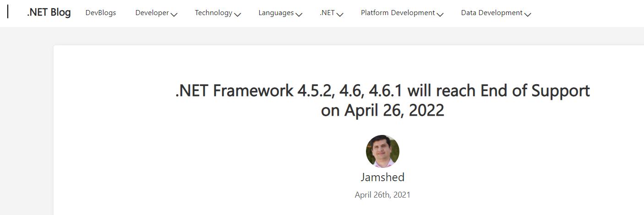Select the Technology menu label

pyautogui.click(x=213, y=13)
